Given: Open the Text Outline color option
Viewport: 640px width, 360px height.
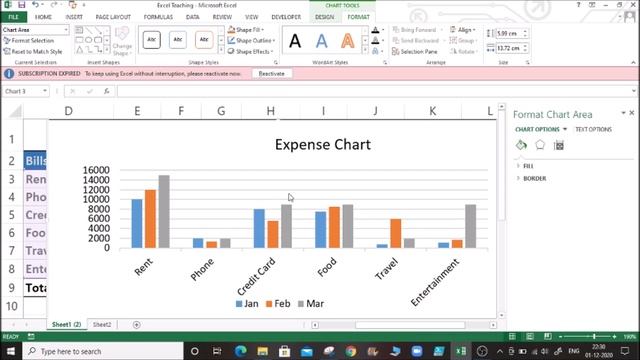Looking at the screenshot, I should pos(377,40).
